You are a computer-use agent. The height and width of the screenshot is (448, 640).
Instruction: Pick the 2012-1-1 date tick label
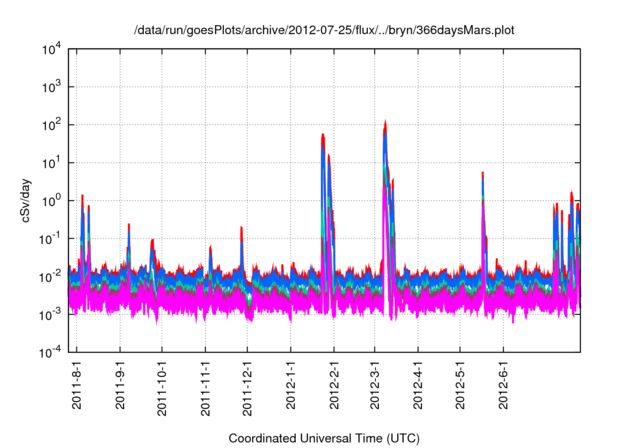[x=290, y=386]
